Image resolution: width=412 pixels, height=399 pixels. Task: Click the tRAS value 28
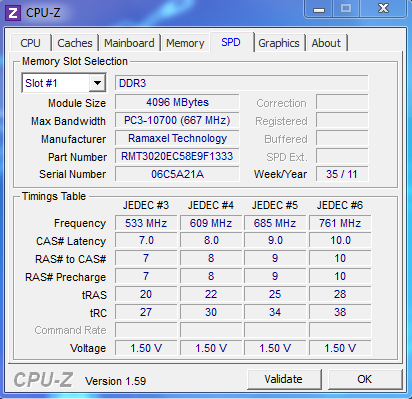(340, 294)
